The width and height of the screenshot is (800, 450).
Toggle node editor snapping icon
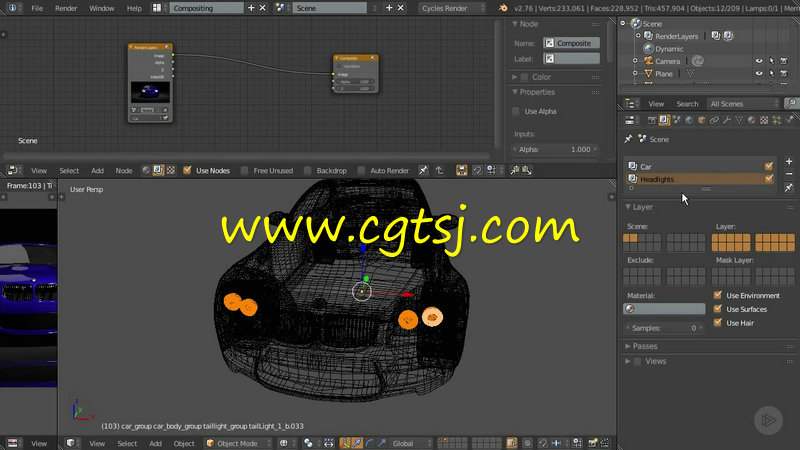[477, 170]
